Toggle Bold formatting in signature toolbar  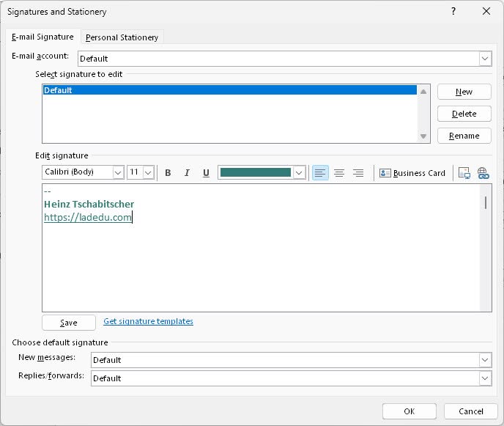pos(168,173)
